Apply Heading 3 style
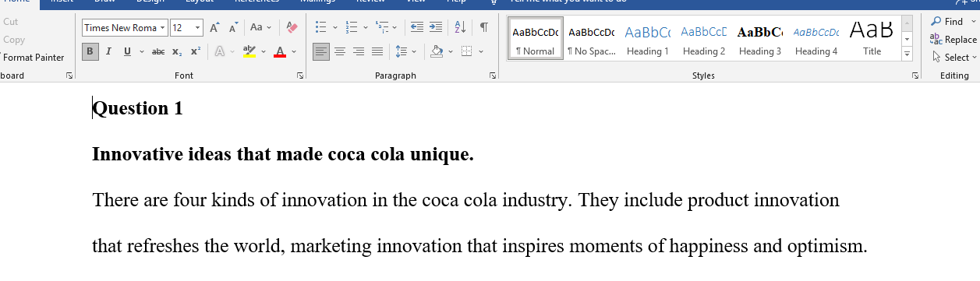Viewport: 980px width, 281px height. click(x=760, y=39)
